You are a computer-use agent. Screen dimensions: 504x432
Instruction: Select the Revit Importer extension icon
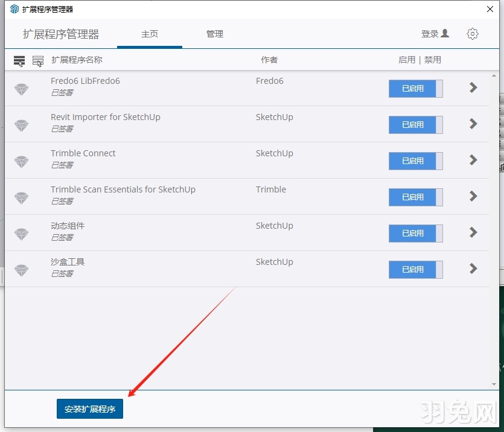click(22, 124)
